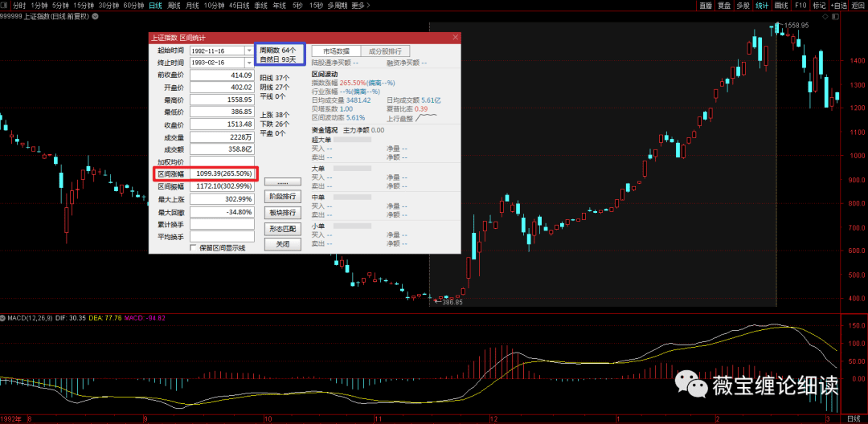Switch to 年线 chart
The image size is (868, 424).
(x=279, y=6)
